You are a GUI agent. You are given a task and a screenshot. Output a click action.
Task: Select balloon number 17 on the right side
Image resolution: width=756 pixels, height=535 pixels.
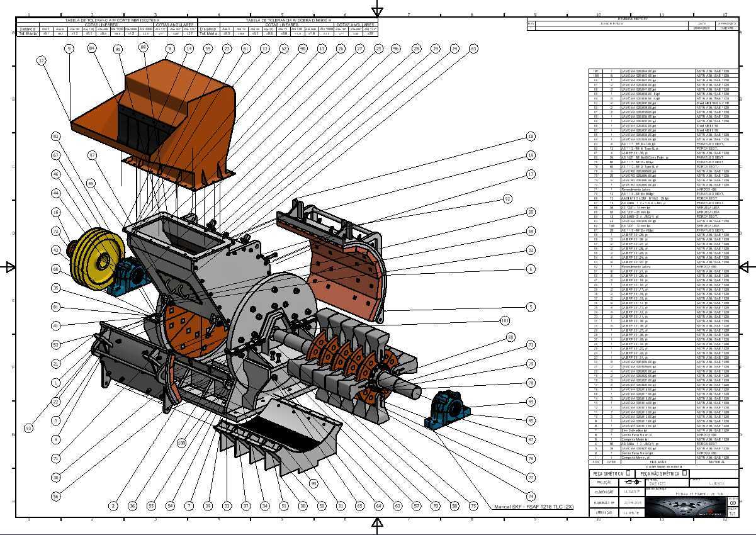(531, 174)
